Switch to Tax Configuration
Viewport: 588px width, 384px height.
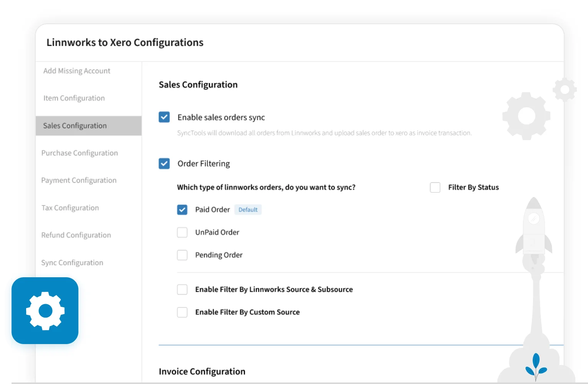70,208
